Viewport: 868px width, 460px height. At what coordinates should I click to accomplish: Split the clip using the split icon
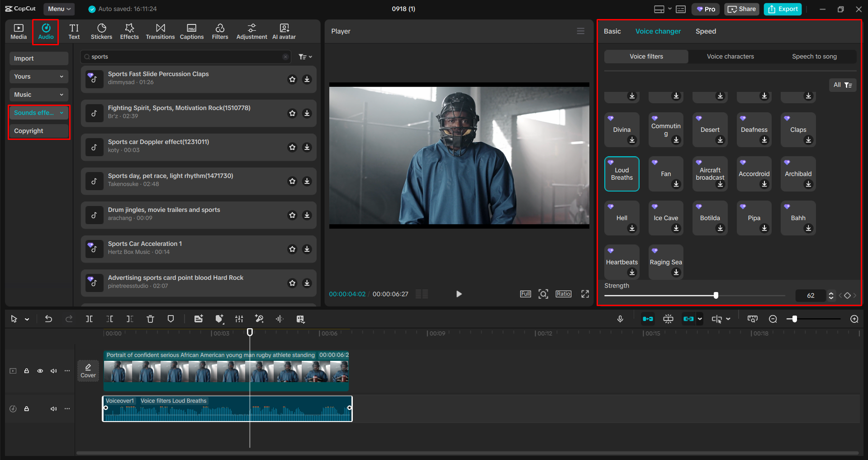[89, 319]
